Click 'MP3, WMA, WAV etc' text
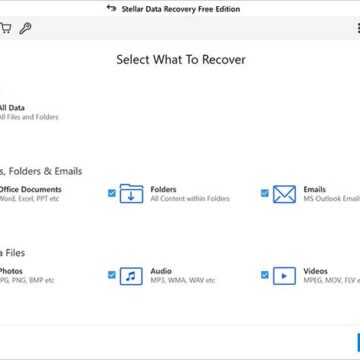Image resolution: width=360 pixels, height=360 pixels. [183, 280]
